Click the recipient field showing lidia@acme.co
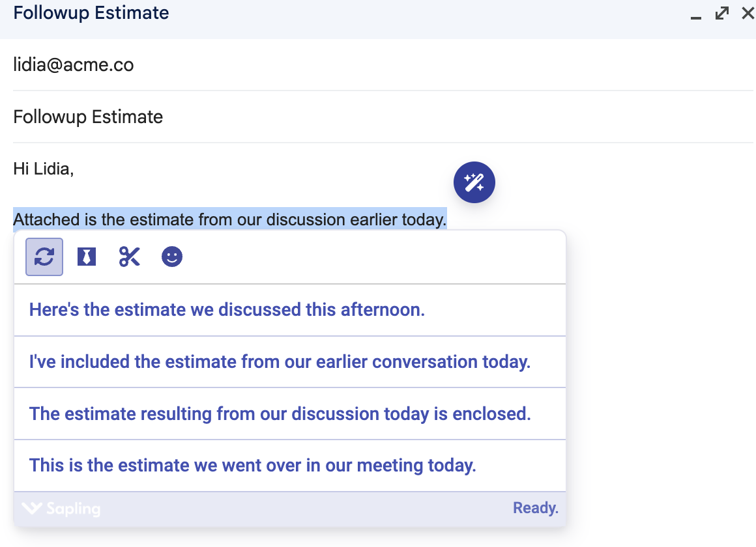This screenshot has width=756, height=547. tap(74, 65)
